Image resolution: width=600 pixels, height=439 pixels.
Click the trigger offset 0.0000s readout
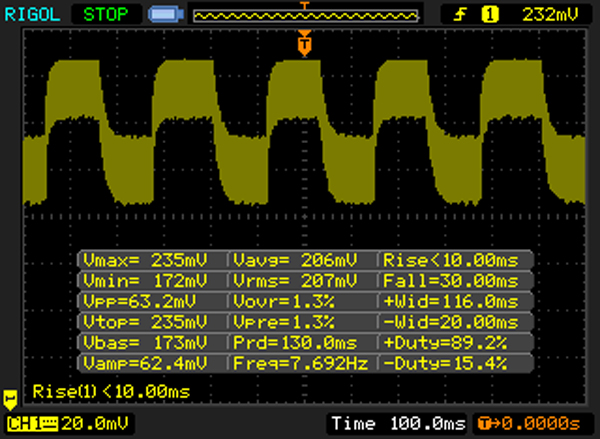(x=529, y=424)
